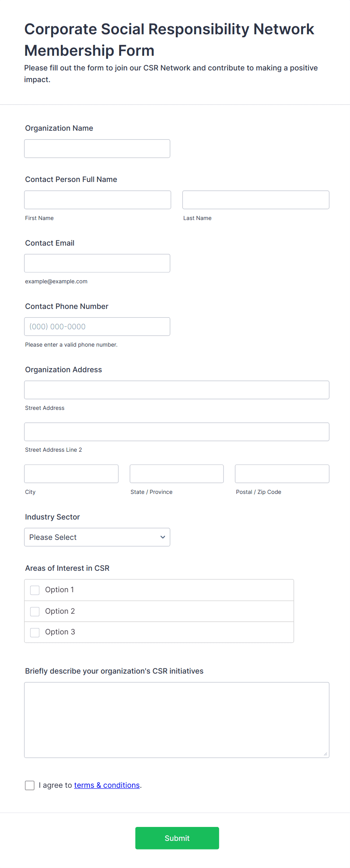Screen dimensions: 350x868
Task: Tick the Option 2 checkbox
Action: (x=35, y=611)
